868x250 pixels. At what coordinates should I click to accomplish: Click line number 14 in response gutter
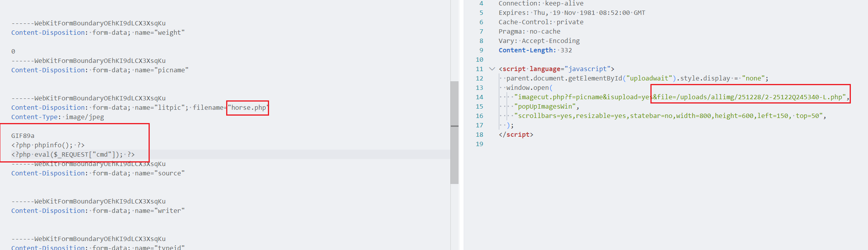(x=479, y=97)
